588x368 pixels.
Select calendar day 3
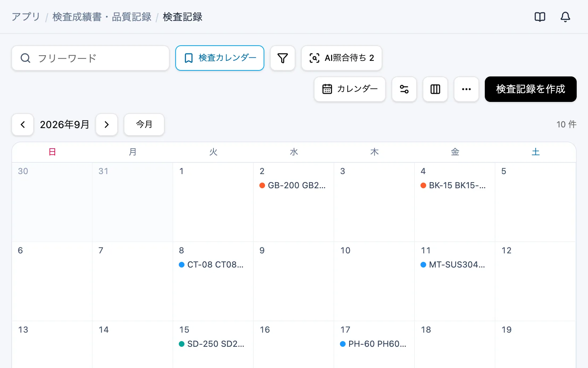pos(374,202)
